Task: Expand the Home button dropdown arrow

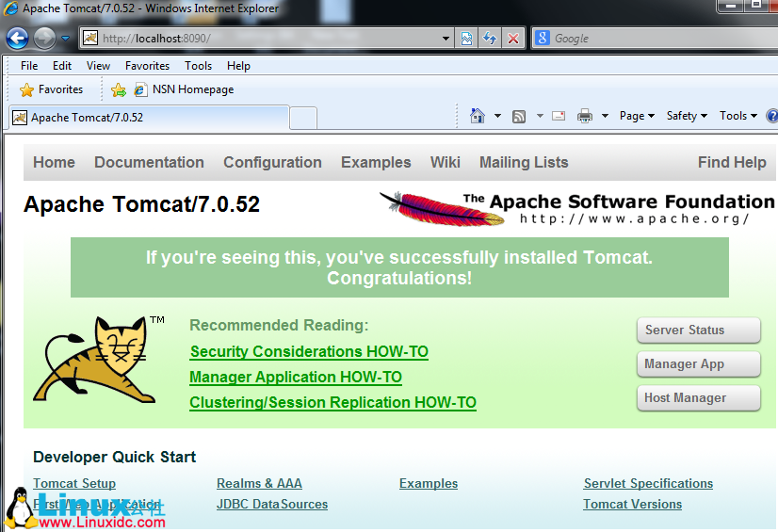Action: 497,116
